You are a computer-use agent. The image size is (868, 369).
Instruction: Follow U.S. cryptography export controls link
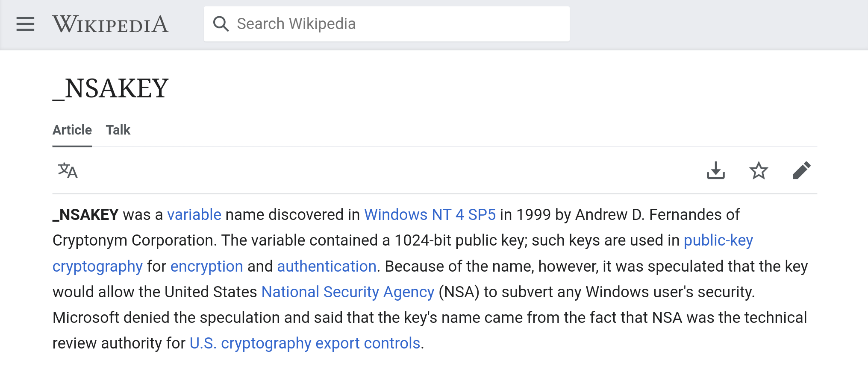(x=305, y=343)
